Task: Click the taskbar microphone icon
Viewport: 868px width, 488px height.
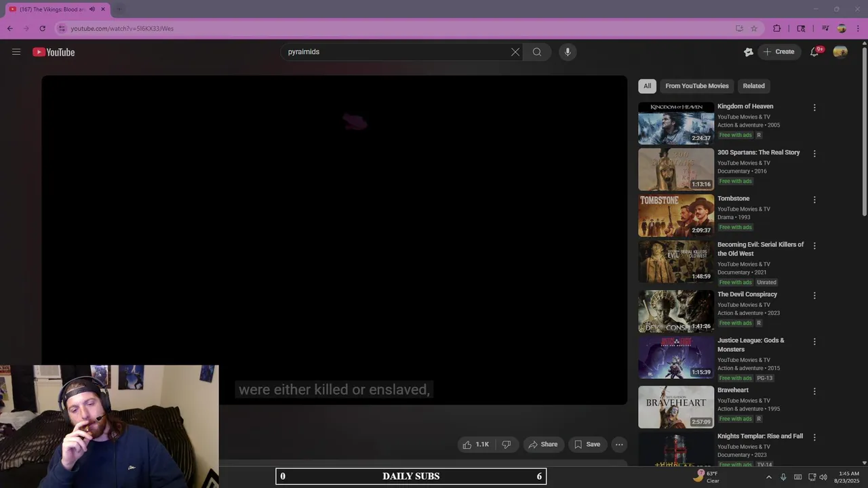Action: coord(783,477)
